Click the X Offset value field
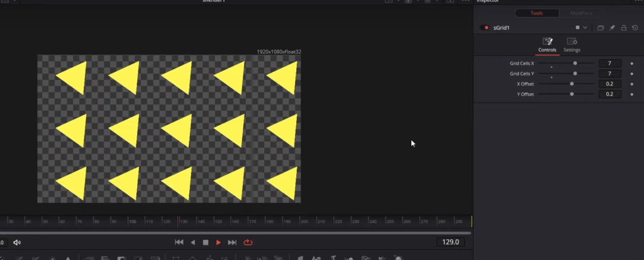 pos(609,84)
